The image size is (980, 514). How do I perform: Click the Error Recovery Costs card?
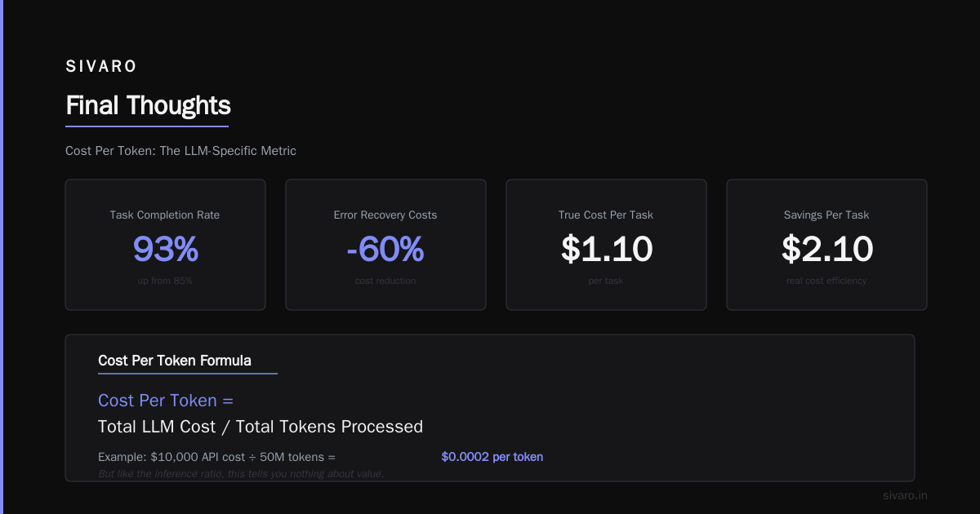point(385,245)
